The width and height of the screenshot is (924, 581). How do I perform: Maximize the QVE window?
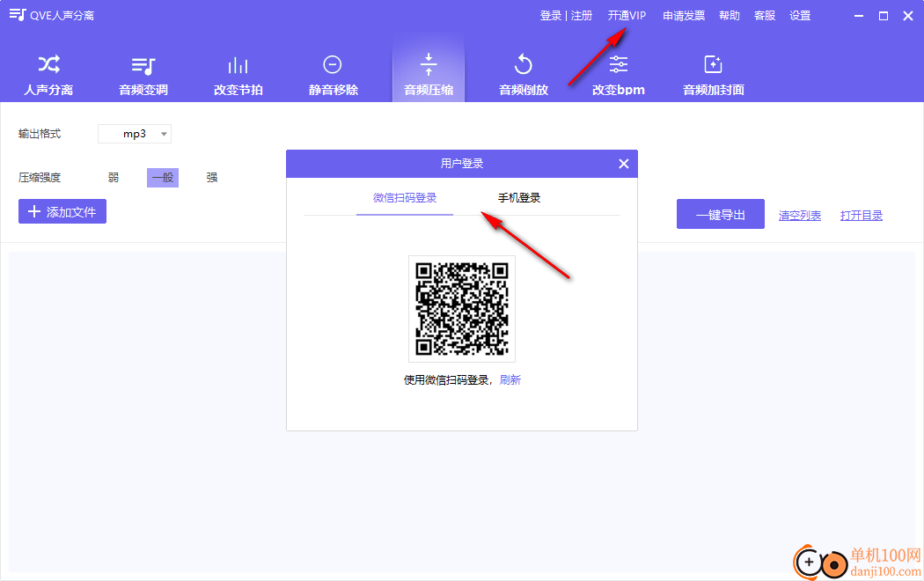[884, 16]
